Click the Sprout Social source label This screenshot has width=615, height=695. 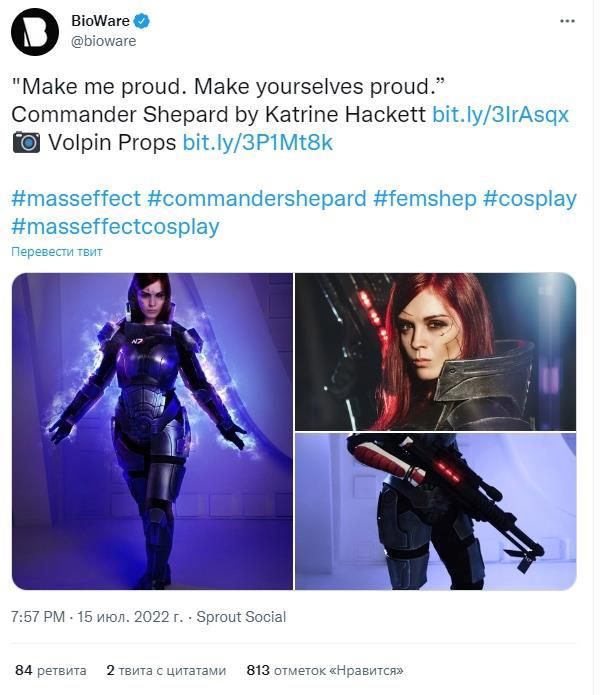click(240, 617)
